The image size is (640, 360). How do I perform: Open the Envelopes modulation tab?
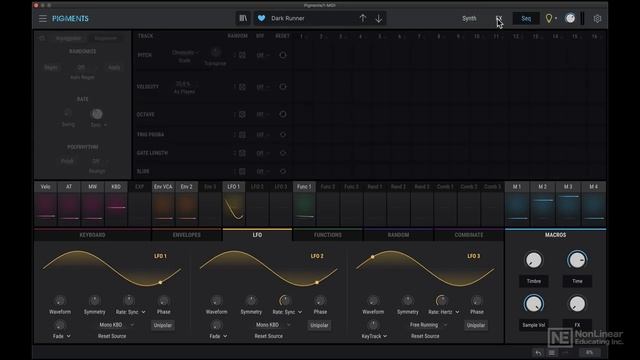(x=187, y=235)
